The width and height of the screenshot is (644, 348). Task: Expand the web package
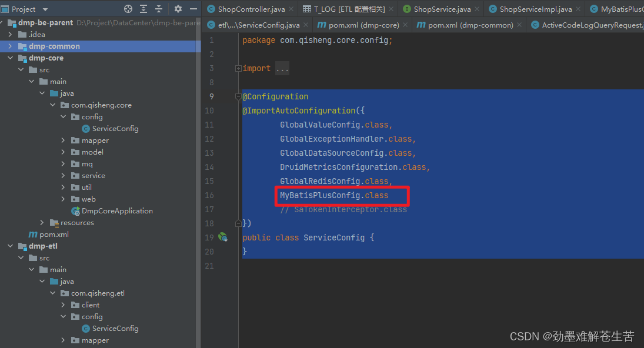coord(63,199)
